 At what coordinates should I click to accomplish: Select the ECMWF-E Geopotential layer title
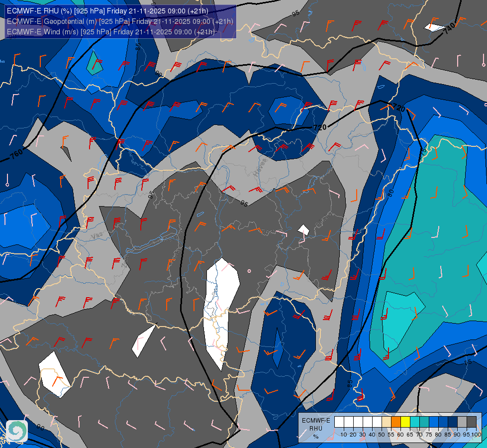(x=120, y=21)
